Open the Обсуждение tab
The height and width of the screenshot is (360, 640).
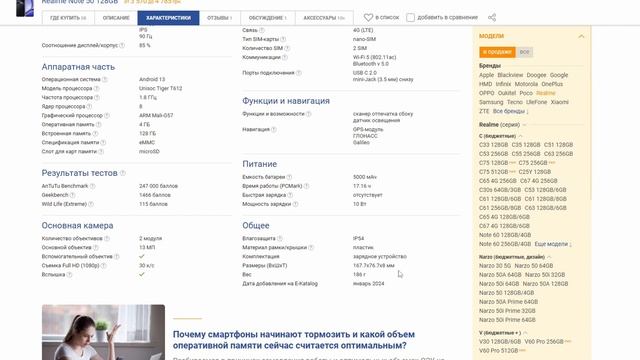(267, 18)
